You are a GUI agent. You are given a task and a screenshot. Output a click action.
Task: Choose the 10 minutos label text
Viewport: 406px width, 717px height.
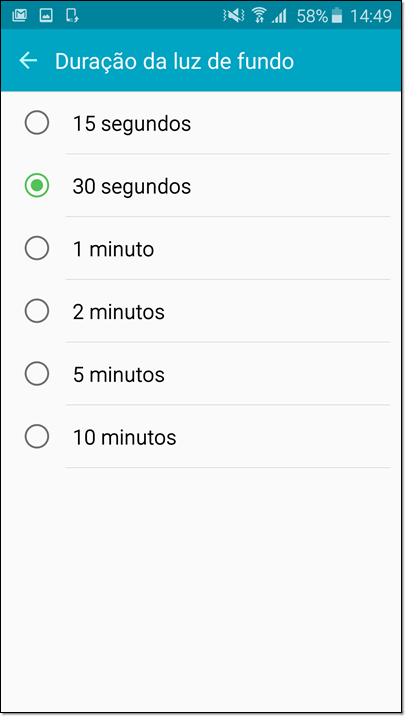coord(124,437)
